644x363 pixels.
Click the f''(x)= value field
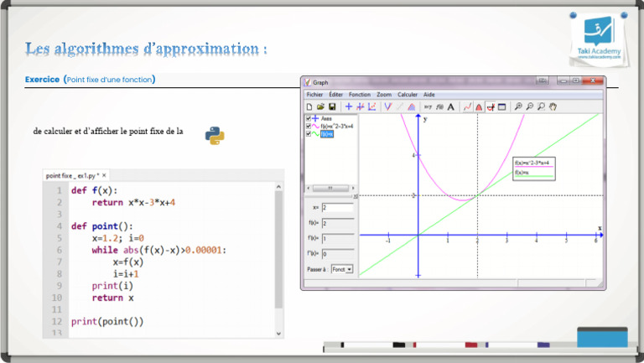338,254
